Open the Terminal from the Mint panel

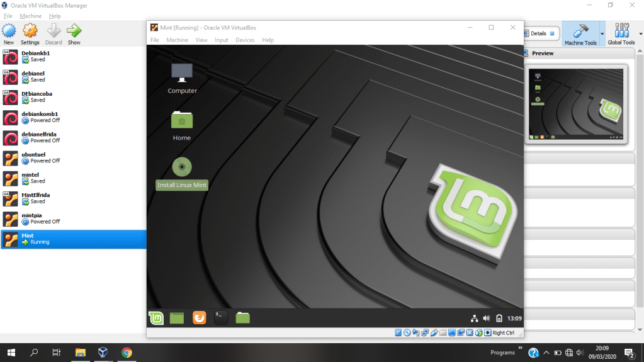point(221,318)
